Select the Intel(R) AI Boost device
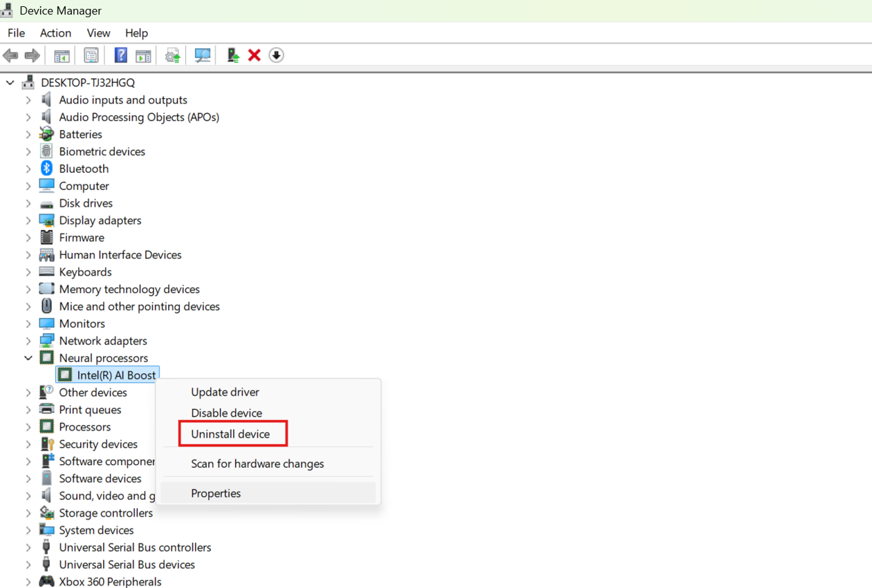The image size is (872, 588). point(116,375)
